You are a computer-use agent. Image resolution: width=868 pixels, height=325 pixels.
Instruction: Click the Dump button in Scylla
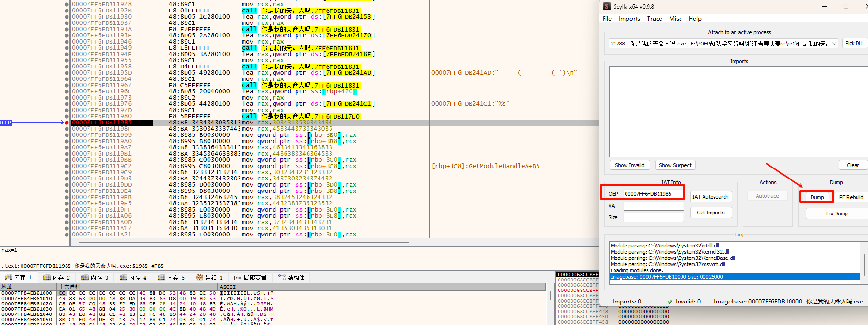pyautogui.click(x=817, y=197)
